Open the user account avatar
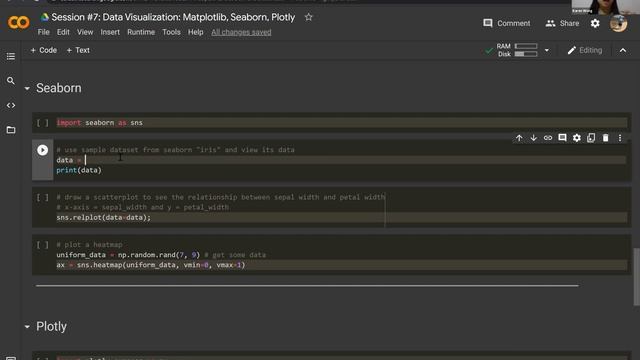640x360 pixels. (618, 23)
